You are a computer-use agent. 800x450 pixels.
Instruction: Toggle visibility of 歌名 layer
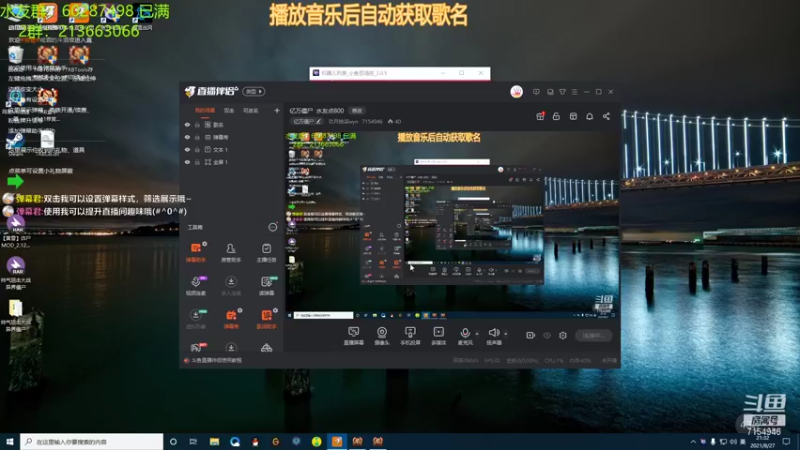(x=187, y=124)
